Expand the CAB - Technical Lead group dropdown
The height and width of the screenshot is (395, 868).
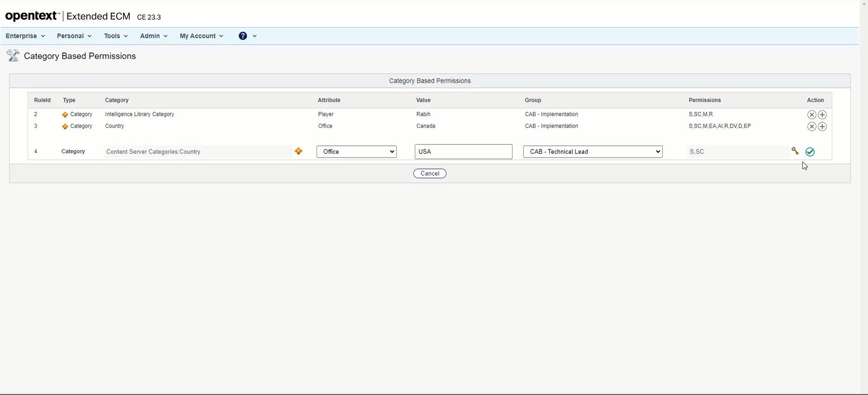click(x=593, y=152)
